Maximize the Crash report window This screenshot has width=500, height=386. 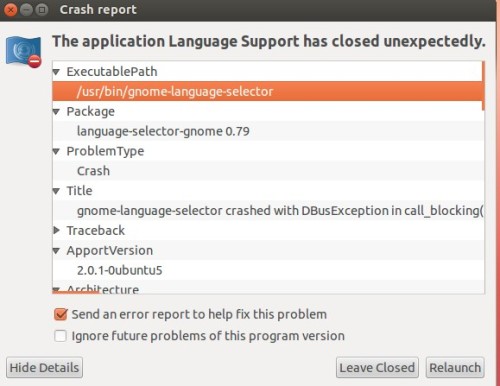point(42,10)
